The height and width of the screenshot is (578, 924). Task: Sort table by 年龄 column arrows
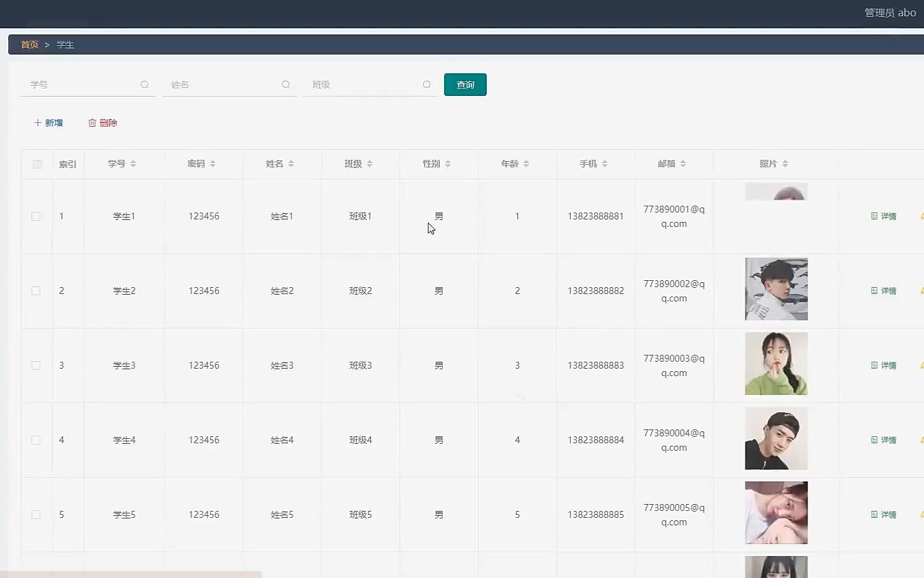pyautogui.click(x=526, y=164)
